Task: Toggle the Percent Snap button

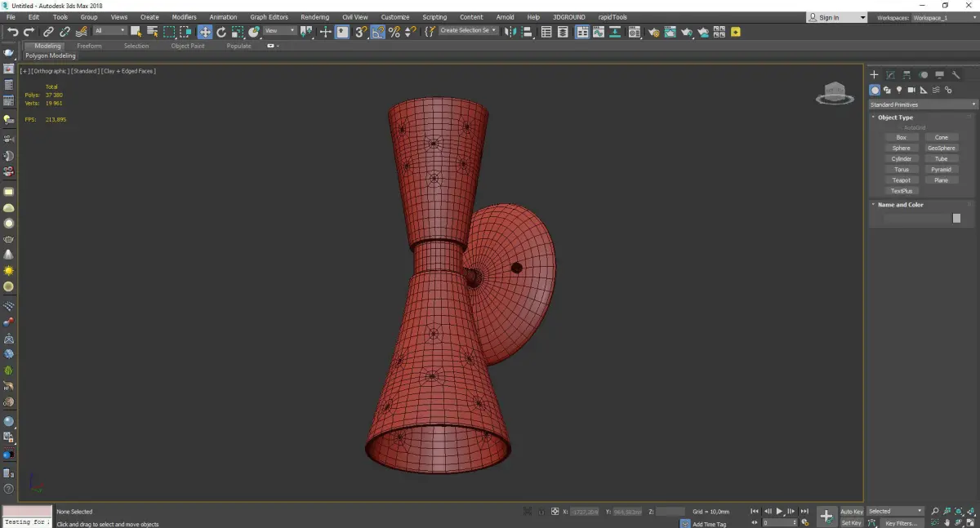Action: [394, 32]
